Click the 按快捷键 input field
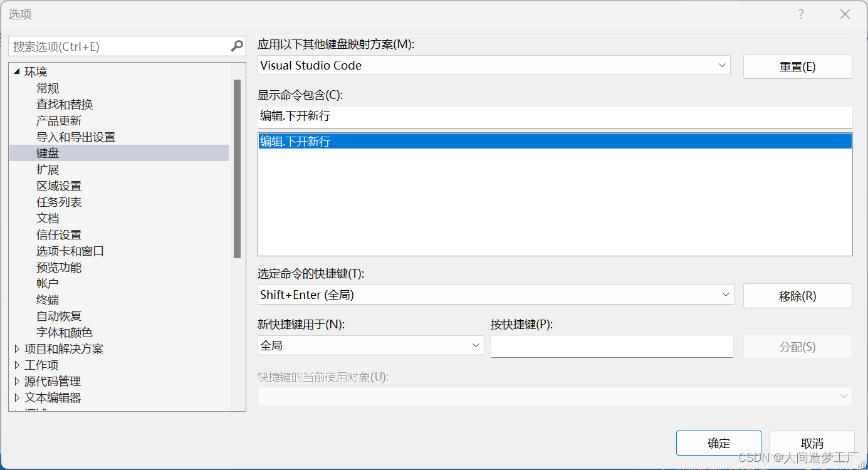 click(x=612, y=347)
